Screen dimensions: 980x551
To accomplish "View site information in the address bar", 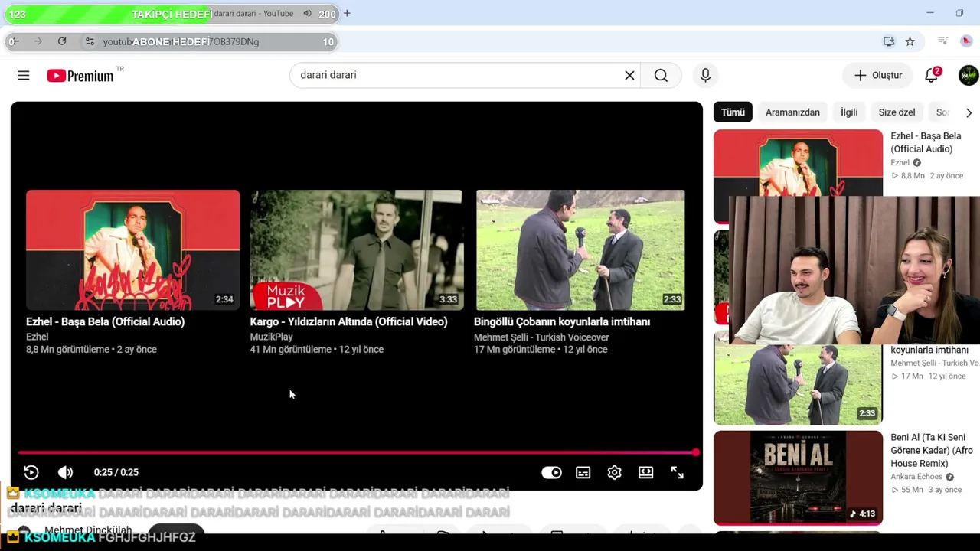I will pyautogui.click(x=90, y=41).
